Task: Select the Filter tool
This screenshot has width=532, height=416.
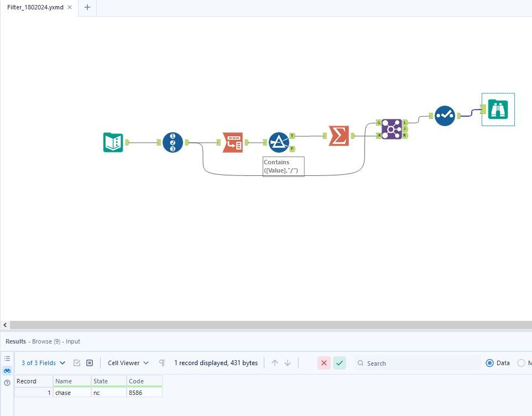Action: tap(279, 142)
